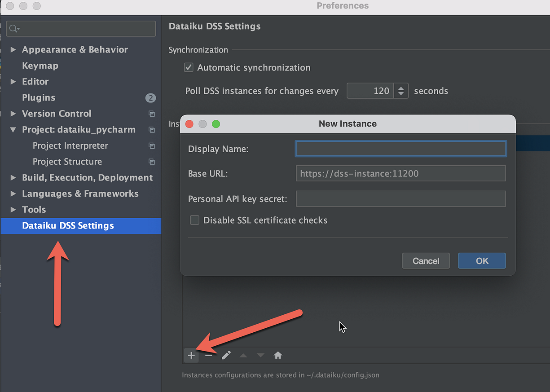Expand the Build, Execution, Deployment section

click(x=13, y=177)
